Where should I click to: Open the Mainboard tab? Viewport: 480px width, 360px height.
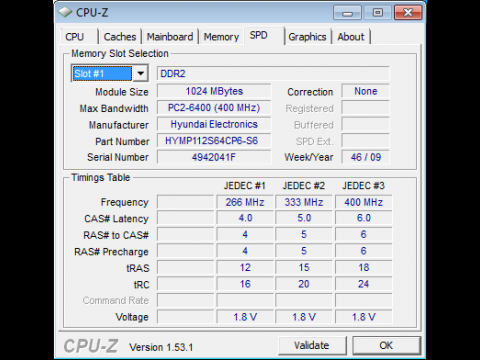point(170,37)
